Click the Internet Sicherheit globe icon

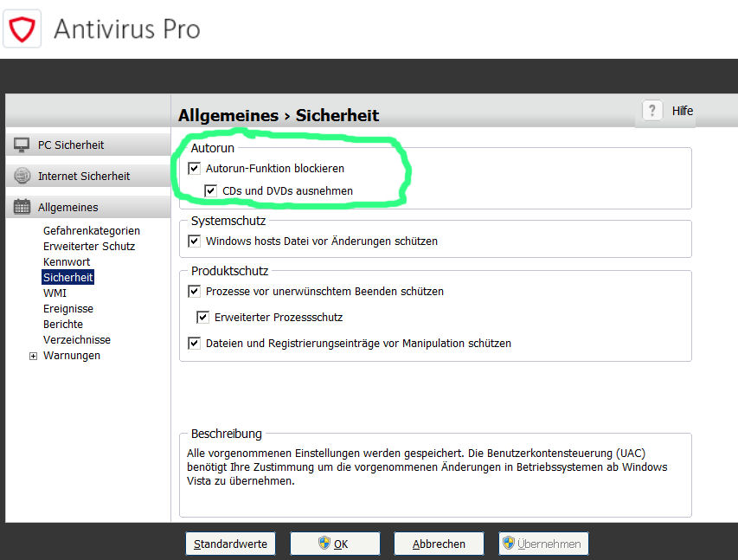click(22, 176)
